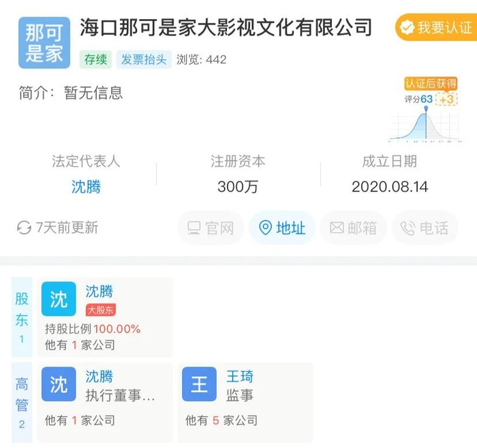This screenshot has height=448, width=477.
Task: Click the refresh icon beside 7天前更新
Action: coord(25,228)
